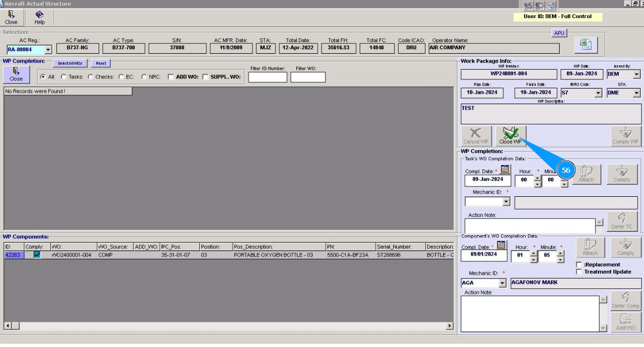Click the Filter WO field
Image resolution: width=644 pixels, height=347 pixels.
click(x=308, y=77)
